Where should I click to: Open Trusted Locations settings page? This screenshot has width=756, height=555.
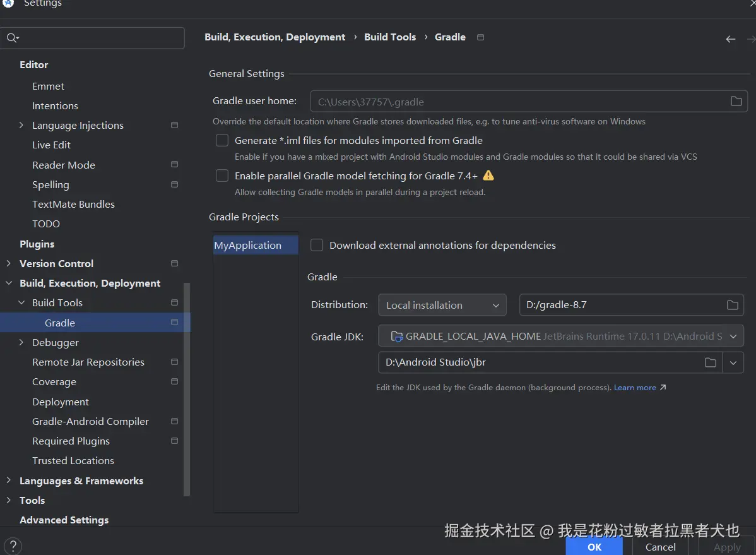(x=73, y=461)
